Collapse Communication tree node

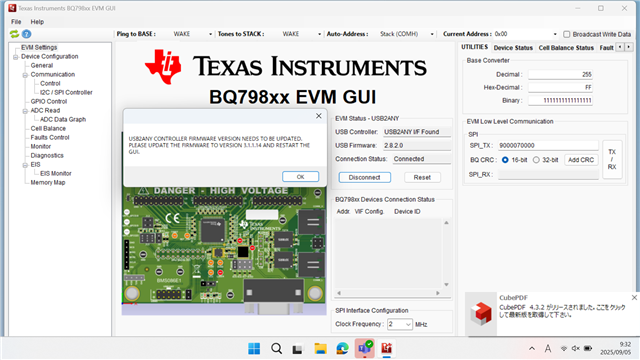pyautogui.click(x=25, y=75)
